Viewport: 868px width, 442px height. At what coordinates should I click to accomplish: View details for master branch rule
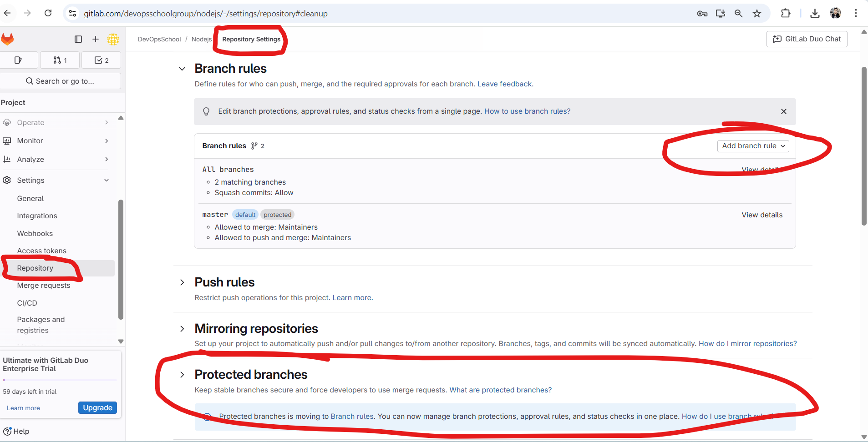coord(762,215)
